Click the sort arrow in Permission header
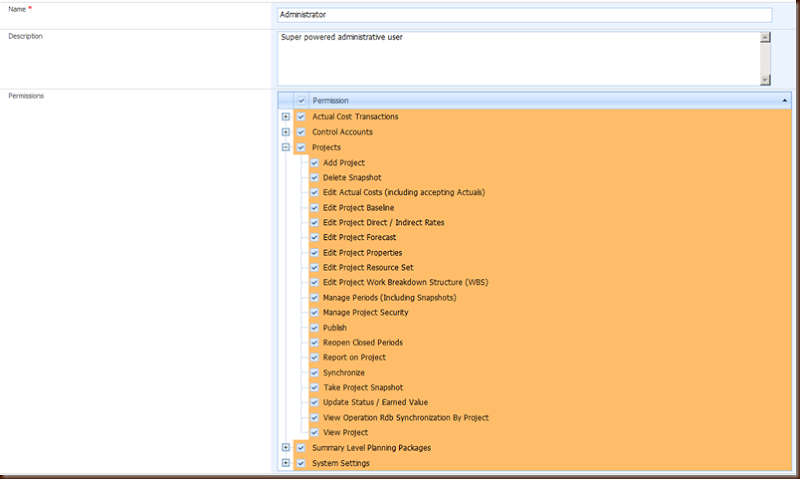800x479 pixels. pos(785,100)
